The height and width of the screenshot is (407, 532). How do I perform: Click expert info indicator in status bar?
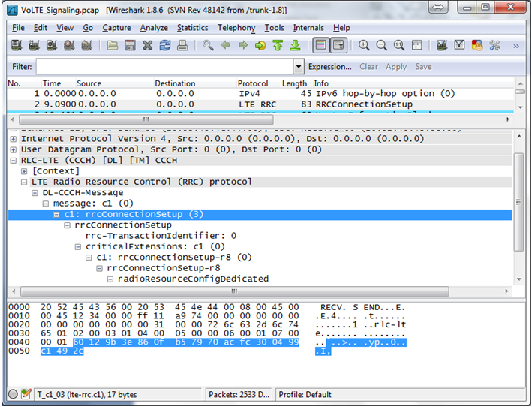click(x=13, y=394)
